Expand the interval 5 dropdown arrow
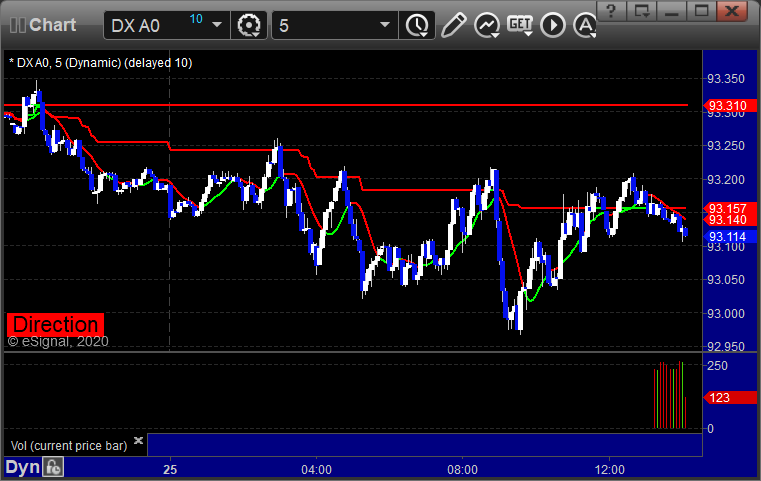This screenshot has height=481, width=761. [385, 25]
